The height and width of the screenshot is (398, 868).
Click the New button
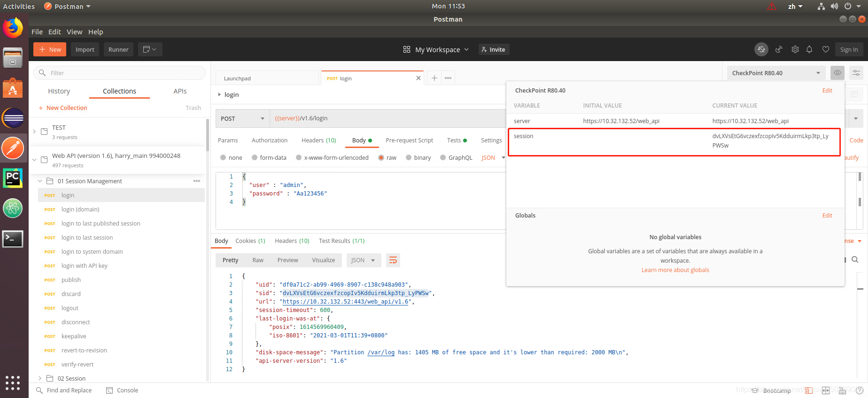pyautogui.click(x=50, y=49)
